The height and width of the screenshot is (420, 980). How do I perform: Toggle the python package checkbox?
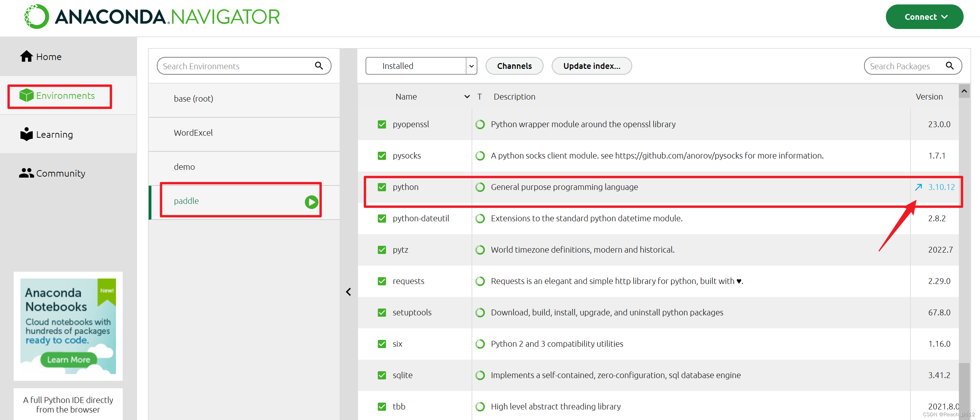coord(382,187)
